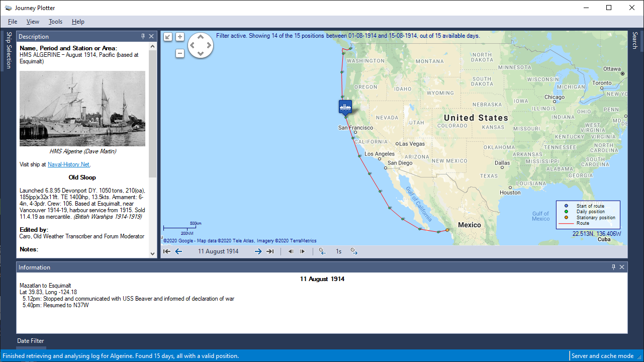Screen dimensions: 644x362
Task: Advance to the next day arrow
Action: (x=258, y=251)
